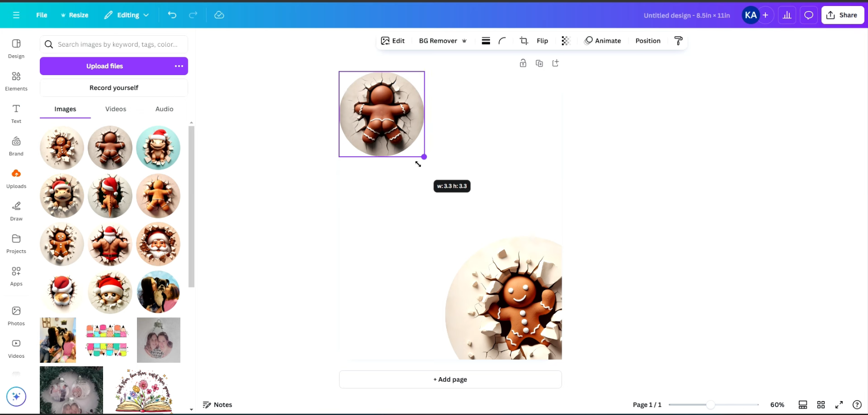Viewport: 868px width, 415px height.
Task: Open the Videos sidebar panel
Action: pyautogui.click(x=16, y=348)
